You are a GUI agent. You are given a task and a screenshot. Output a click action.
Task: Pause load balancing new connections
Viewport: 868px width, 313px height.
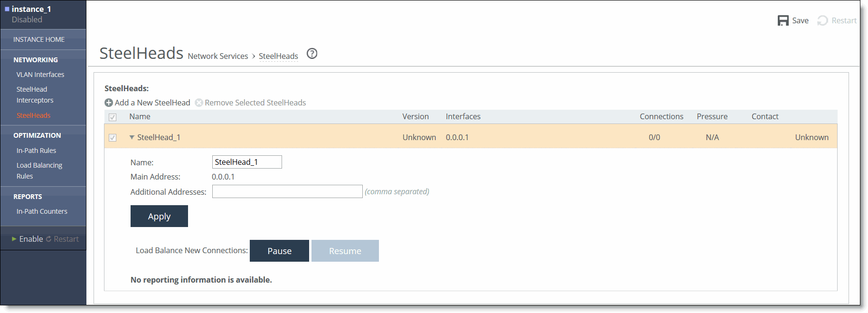pyautogui.click(x=279, y=251)
